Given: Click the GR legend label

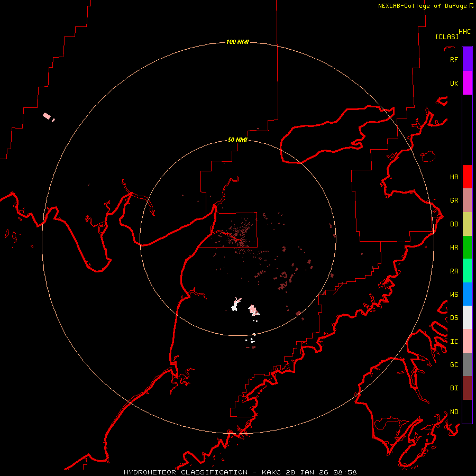Looking at the screenshot, I should [x=454, y=200].
